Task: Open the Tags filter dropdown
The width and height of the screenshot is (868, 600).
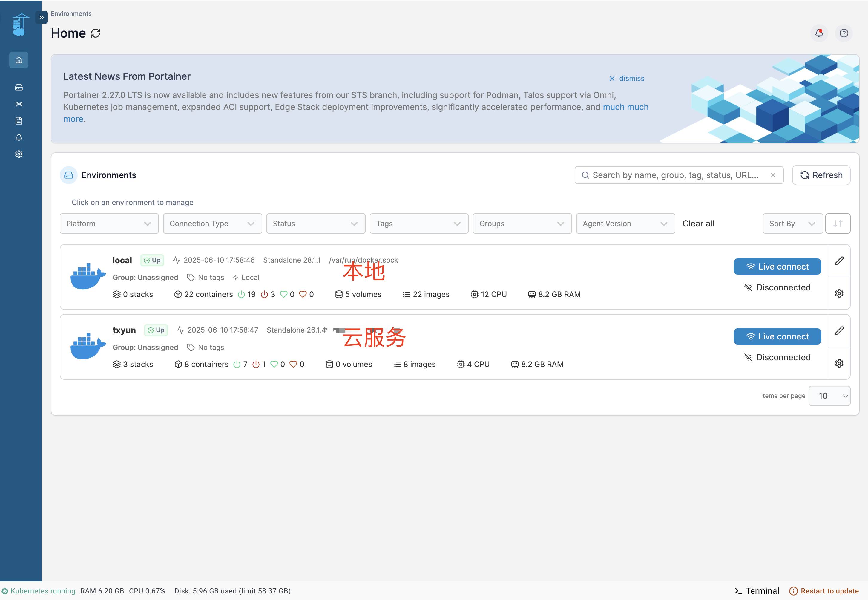Action: [419, 224]
